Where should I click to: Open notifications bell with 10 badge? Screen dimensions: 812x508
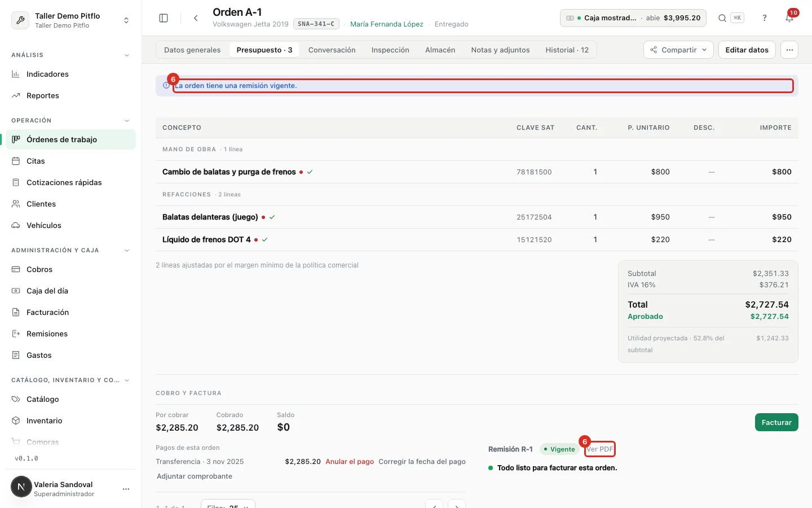coord(789,18)
